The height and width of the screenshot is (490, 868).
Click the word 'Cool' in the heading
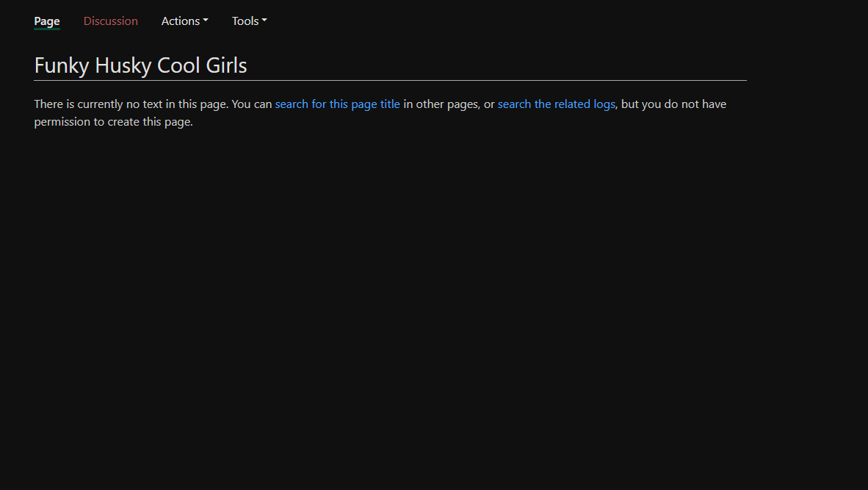tap(178, 65)
